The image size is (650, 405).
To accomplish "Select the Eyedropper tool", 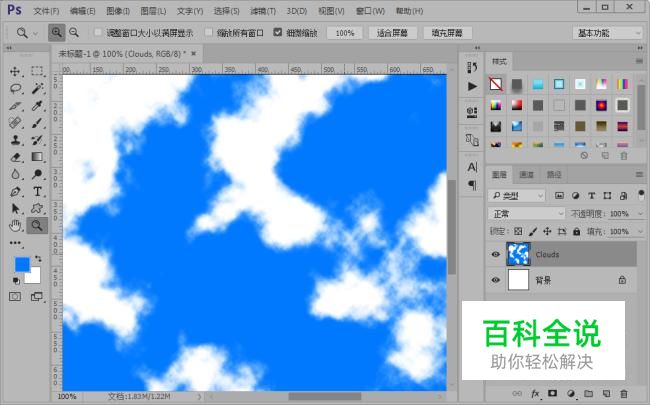I will (x=37, y=106).
